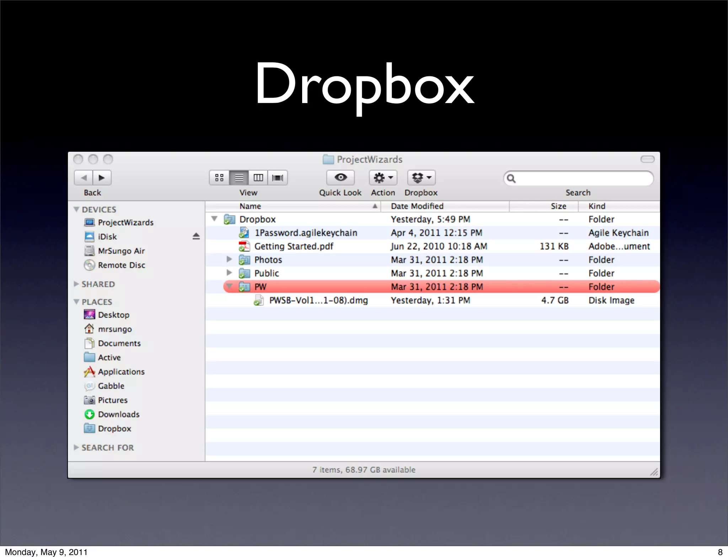
Task: Open the Downloads icon in the sidebar
Action: [89, 414]
